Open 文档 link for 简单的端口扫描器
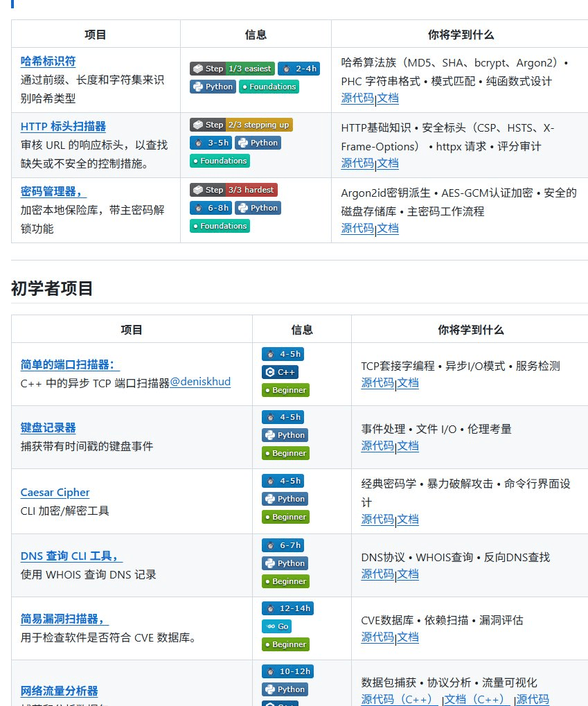Image resolution: width=588 pixels, height=706 pixels. click(408, 383)
